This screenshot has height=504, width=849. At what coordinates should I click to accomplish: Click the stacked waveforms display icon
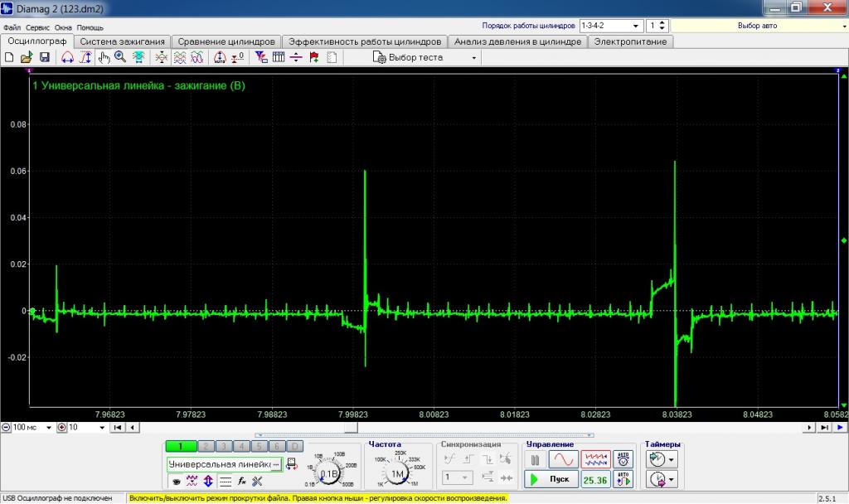coord(180,57)
